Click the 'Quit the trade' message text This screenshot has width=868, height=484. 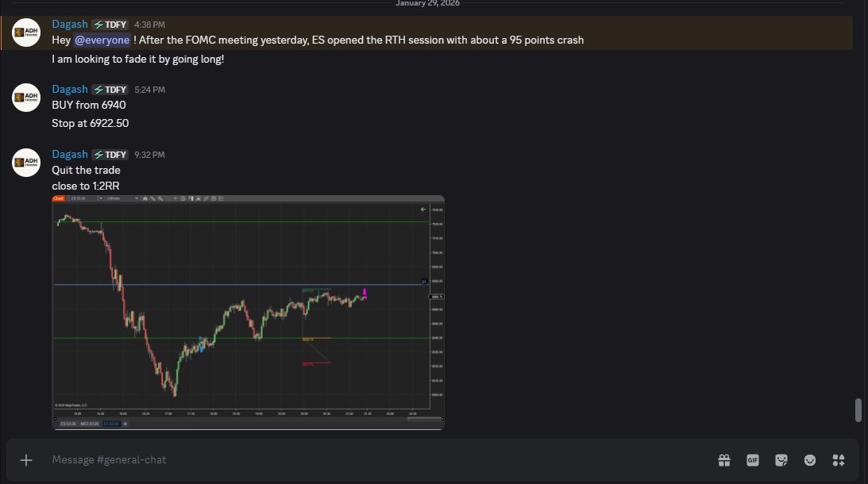86,171
